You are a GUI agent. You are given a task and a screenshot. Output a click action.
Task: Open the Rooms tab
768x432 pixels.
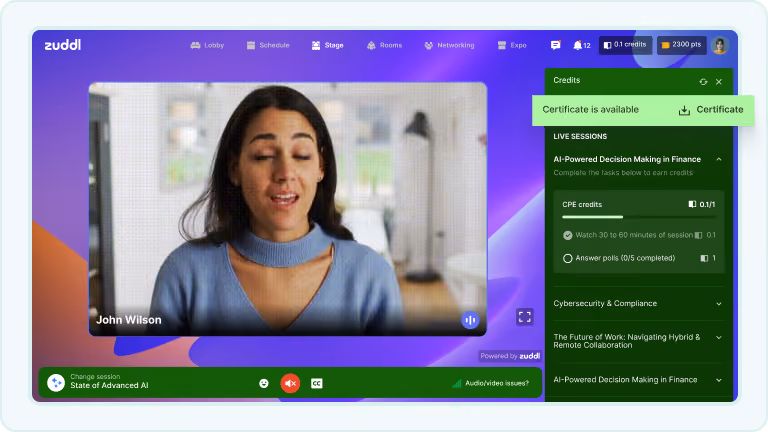[x=384, y=45]
